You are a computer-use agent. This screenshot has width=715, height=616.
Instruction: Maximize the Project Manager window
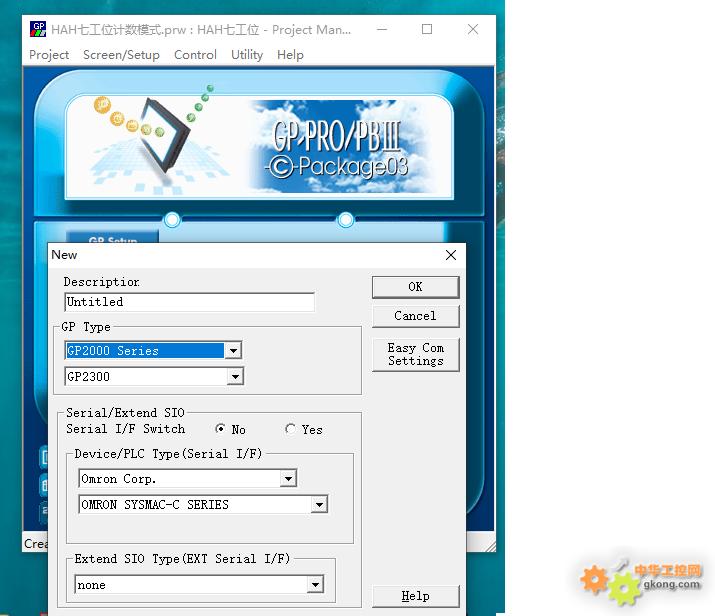pyautogui.click(x=427, y=30)
